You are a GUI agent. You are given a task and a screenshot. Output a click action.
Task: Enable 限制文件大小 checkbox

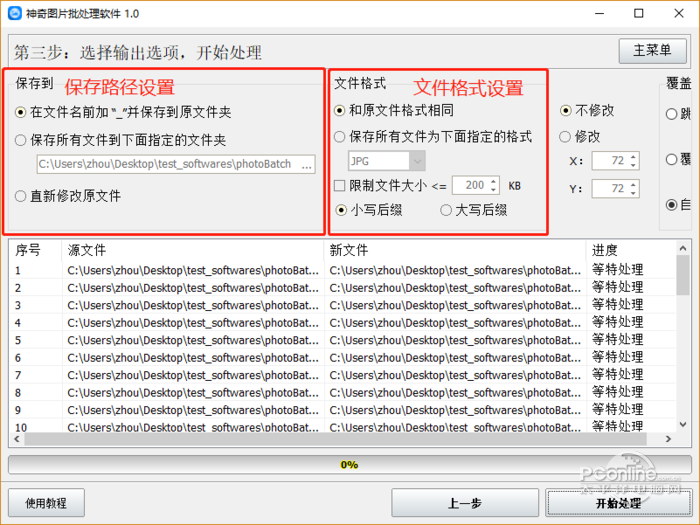click(x=340, y=185)
